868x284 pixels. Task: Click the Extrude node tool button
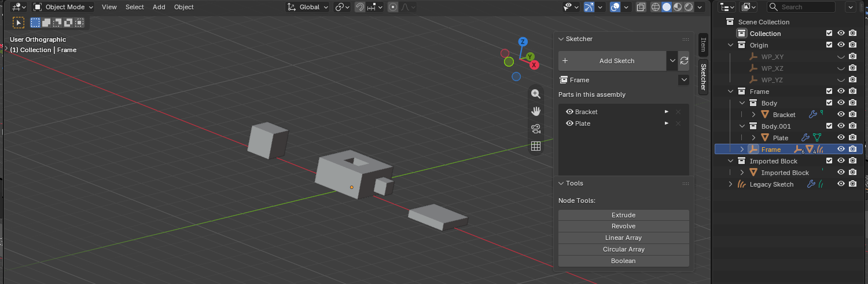click(x=624, y=215)
